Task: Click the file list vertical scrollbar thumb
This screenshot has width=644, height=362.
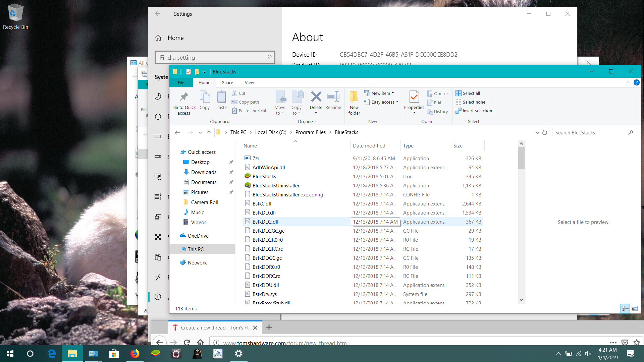Action: click(x=521, y=158)
